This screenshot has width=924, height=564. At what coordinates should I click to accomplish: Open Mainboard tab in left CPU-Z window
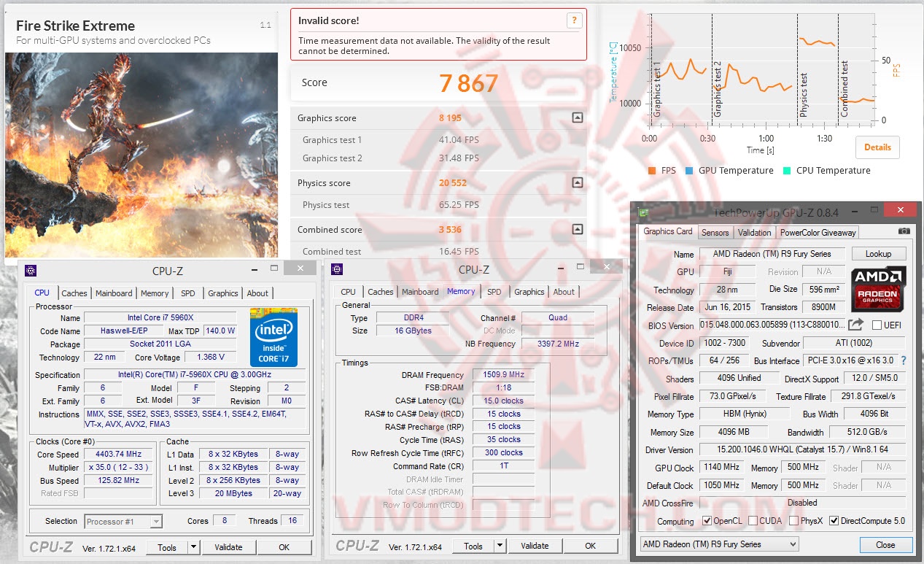114,293
